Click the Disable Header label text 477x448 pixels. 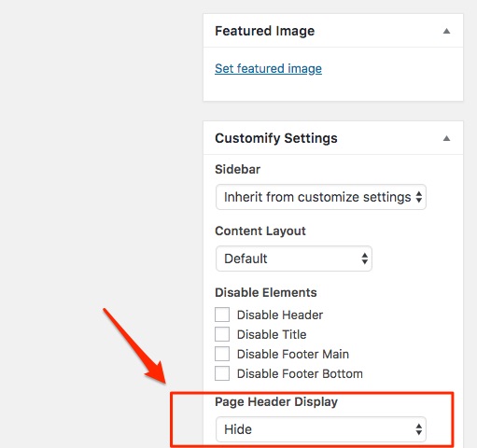pos(280,315)
